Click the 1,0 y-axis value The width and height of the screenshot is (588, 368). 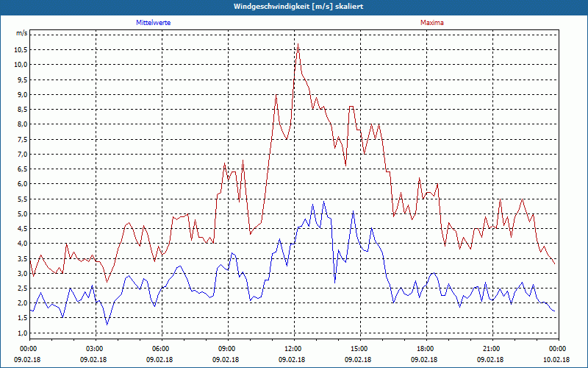click(x=22, y=333)
